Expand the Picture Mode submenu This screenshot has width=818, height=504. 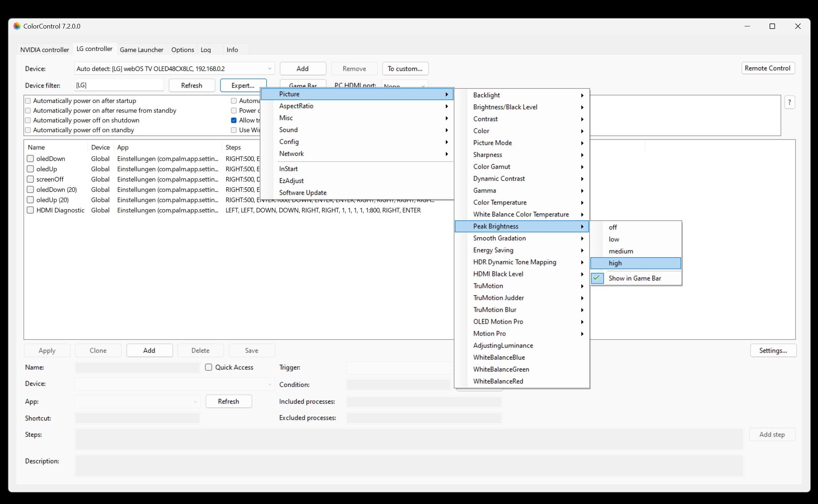(x=522, y=143)
